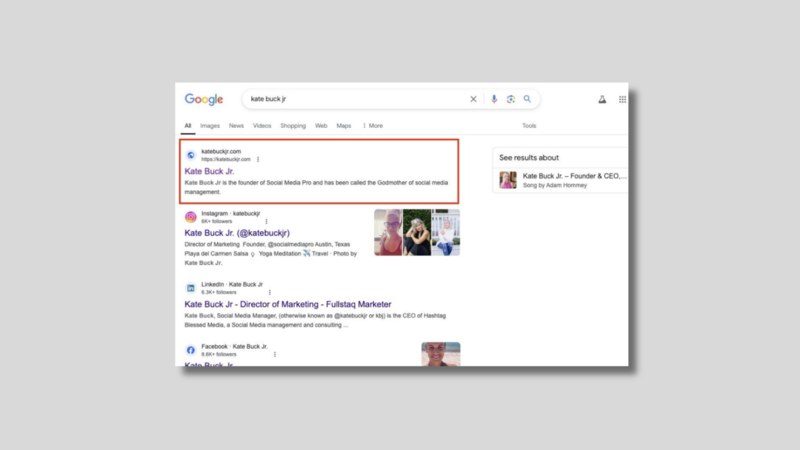Click the 'LinkedIn · Kate Buck Jr' source label
Viewport: 800px width, 450px height.
232,284
